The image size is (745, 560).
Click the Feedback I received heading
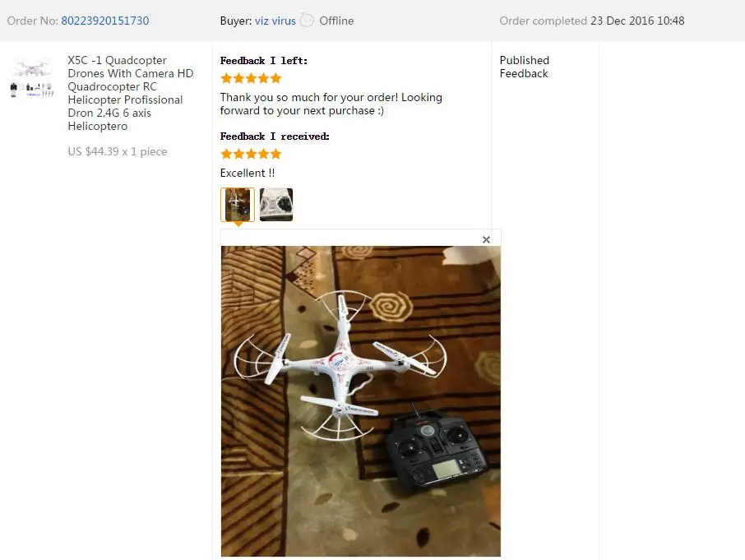tap(275, 137)
